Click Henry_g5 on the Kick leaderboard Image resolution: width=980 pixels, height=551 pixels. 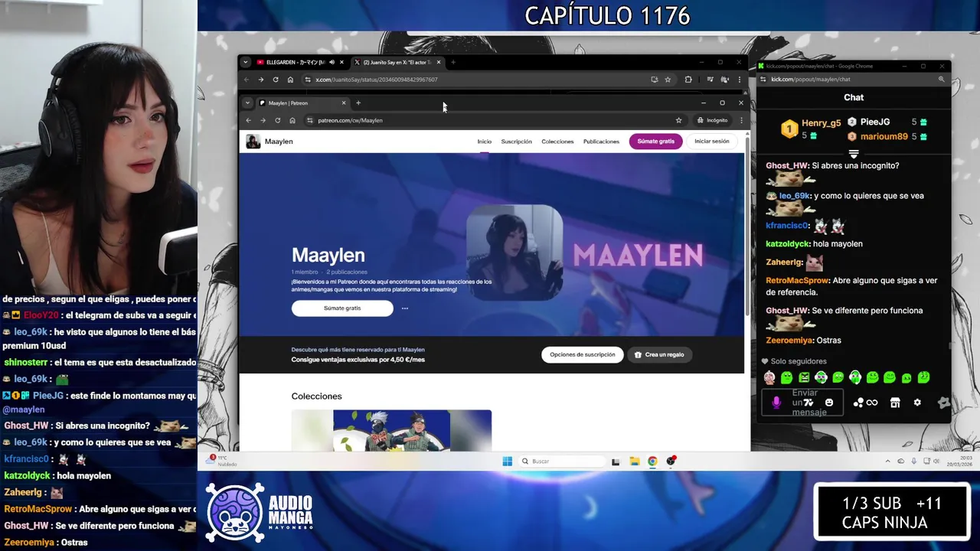(x=821, y=123)
